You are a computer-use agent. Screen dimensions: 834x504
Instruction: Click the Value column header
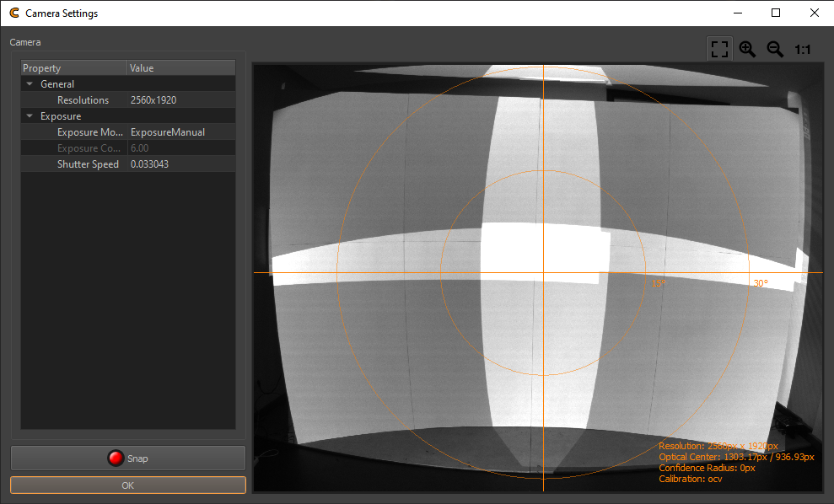tap(180, 68)
